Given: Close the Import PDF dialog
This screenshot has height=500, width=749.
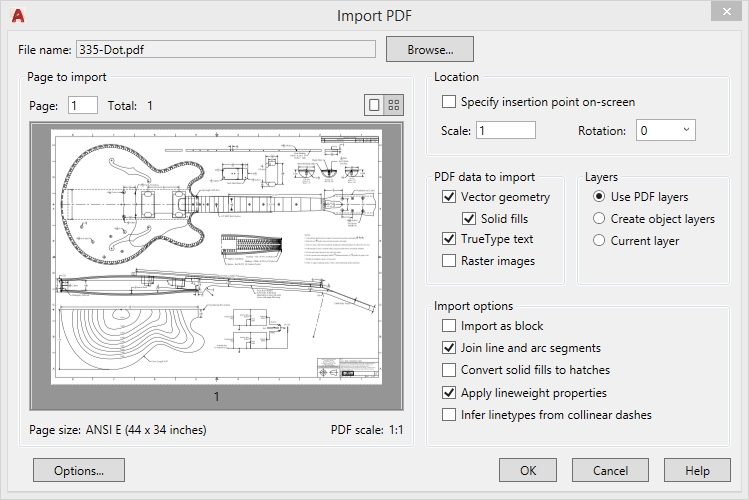Looking at the screenshot, I should [726, 11].
